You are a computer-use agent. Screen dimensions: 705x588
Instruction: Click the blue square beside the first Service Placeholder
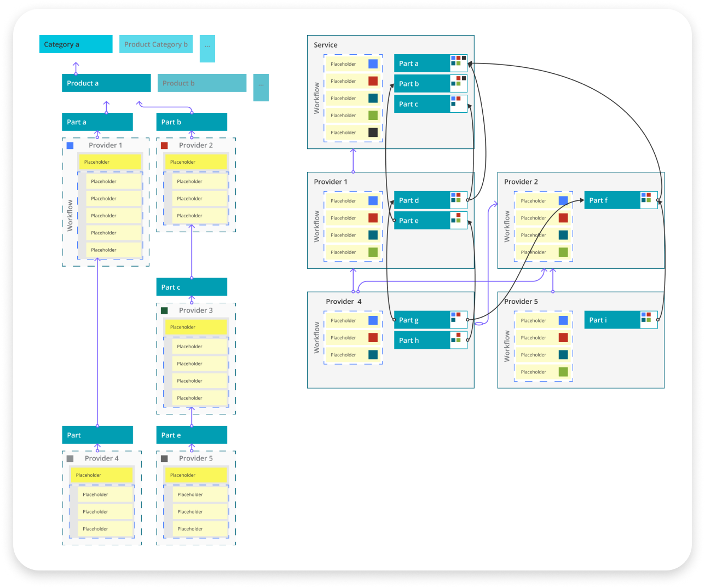(x=372, y=64)
